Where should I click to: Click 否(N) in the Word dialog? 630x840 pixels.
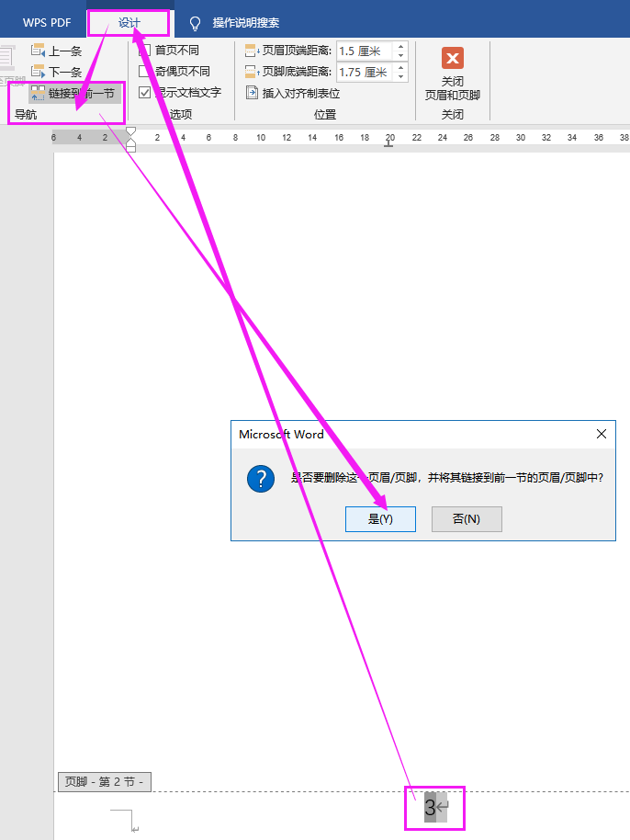[467, 519]
